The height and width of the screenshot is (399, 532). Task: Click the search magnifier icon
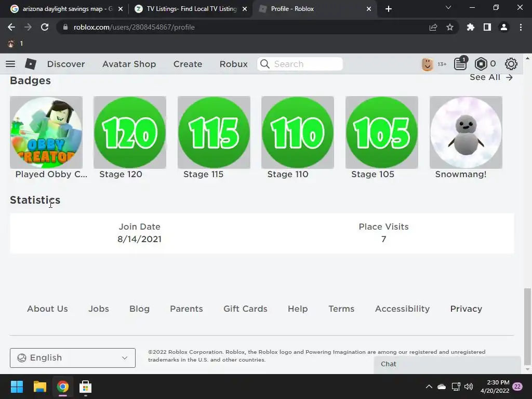click(265, 64)
